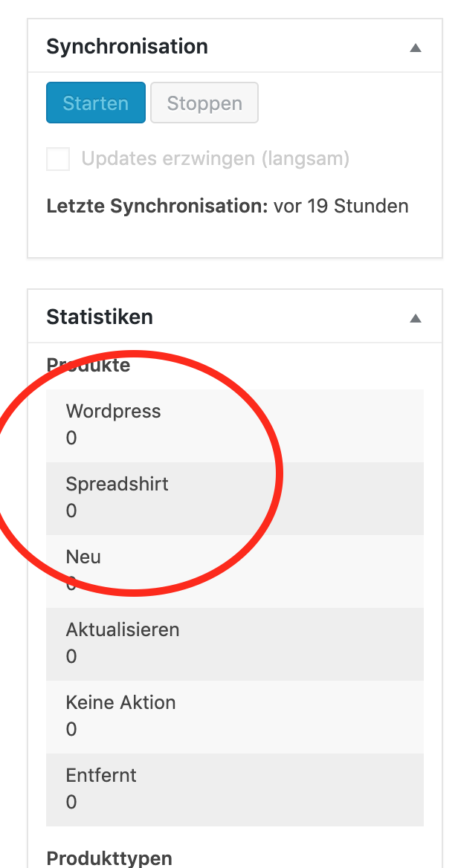Select the Wordpress statistics row
The width and height of the screenshot is (458, 868).
click(235, 425)
